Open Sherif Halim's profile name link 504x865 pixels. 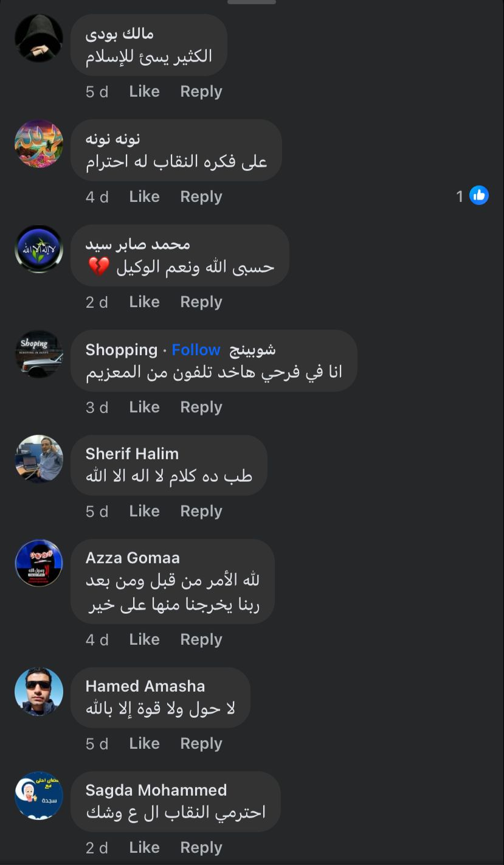point(132,454)
